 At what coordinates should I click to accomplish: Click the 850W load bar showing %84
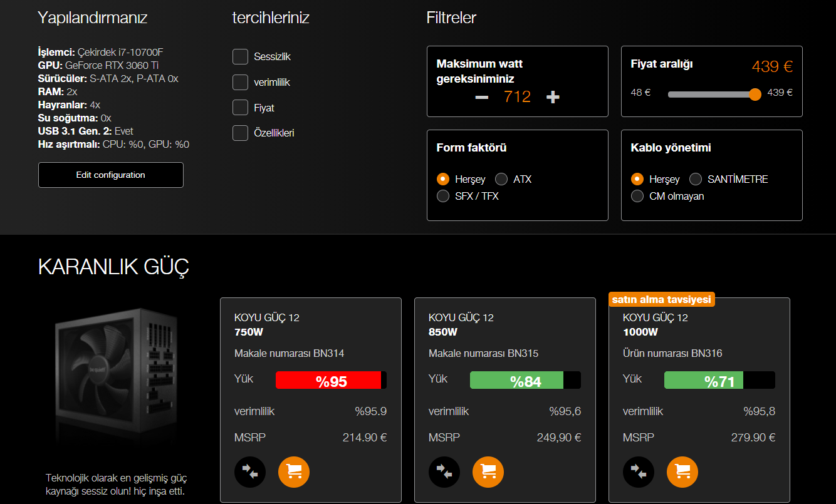pos(525,380)
